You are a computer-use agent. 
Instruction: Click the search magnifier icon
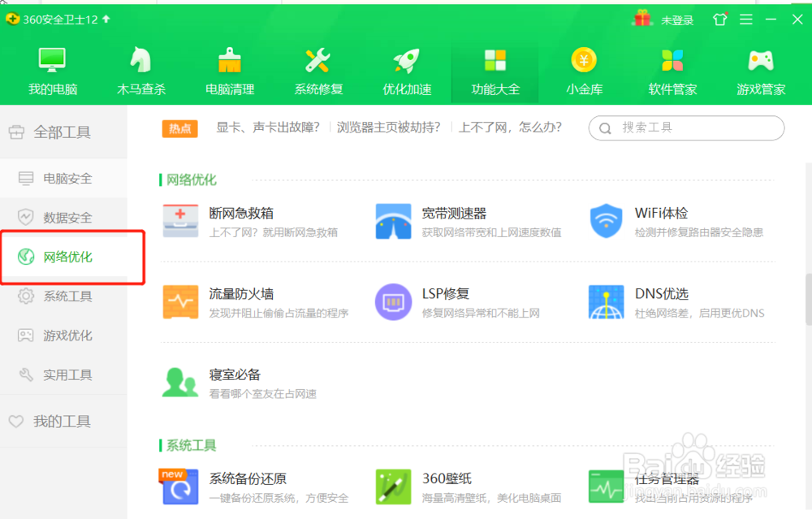tap(605, 128)
